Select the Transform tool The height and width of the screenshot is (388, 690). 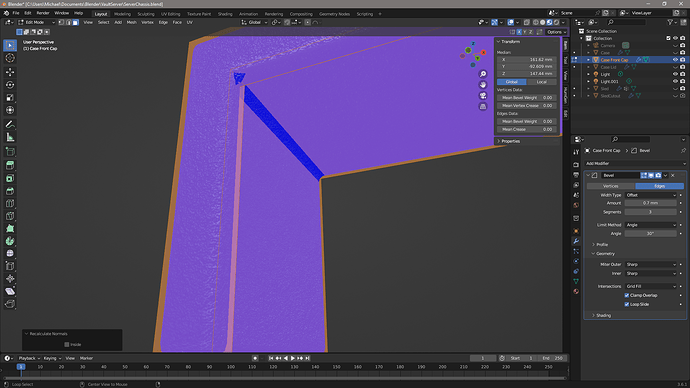10,110
